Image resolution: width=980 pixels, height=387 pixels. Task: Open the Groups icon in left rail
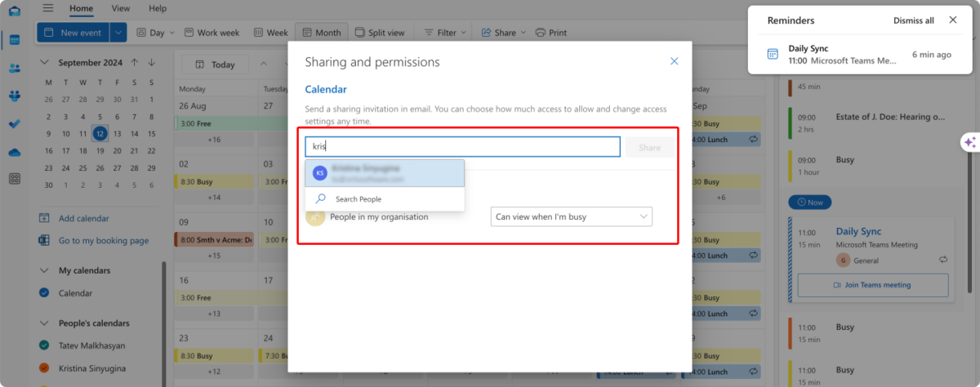pos(15,96)
